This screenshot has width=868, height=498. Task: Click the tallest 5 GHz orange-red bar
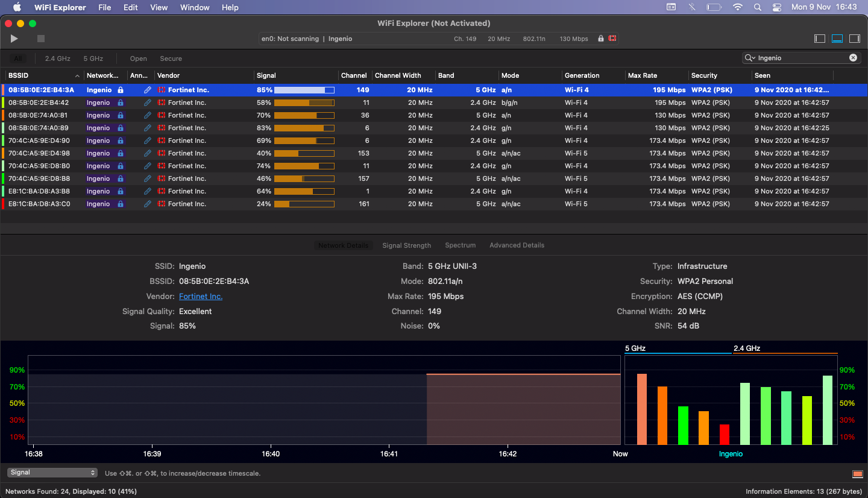coord(642,409)
